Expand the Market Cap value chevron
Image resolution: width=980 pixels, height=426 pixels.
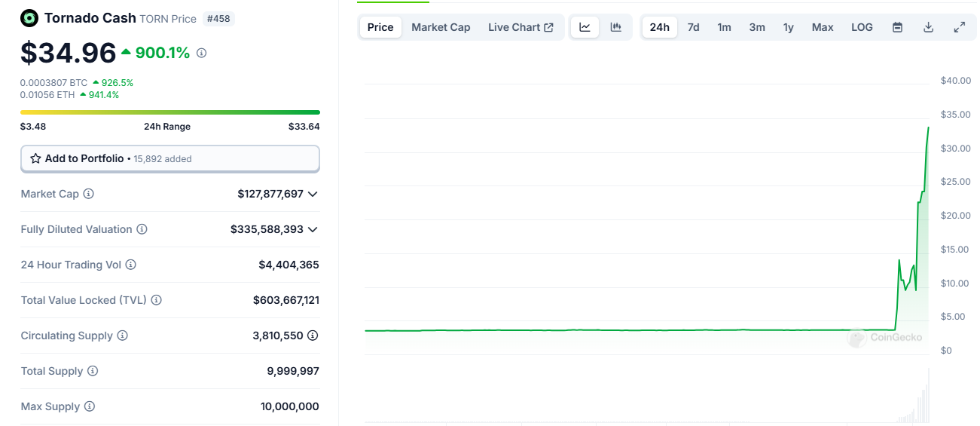[313, 194]
